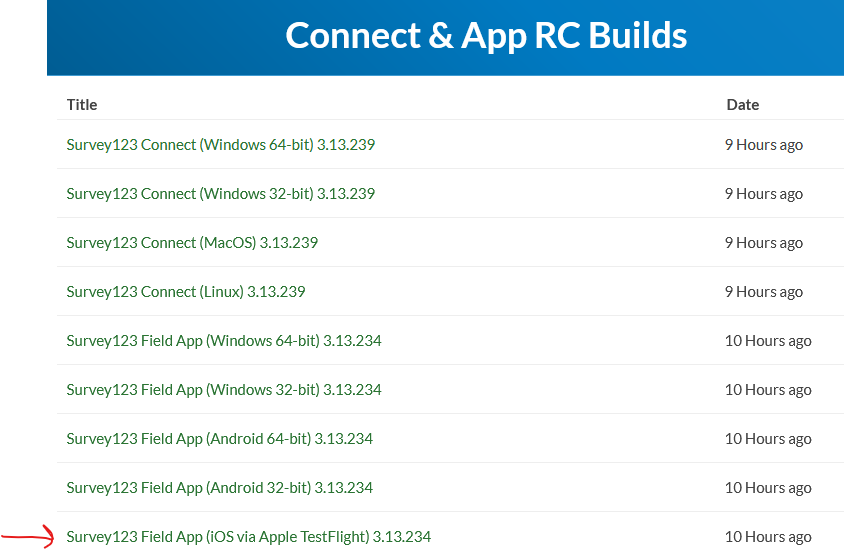
Task: Open Survey123 Connect (MacOS) 3.13.239 link
Action: pyautogui.click(x=192, y=243)
